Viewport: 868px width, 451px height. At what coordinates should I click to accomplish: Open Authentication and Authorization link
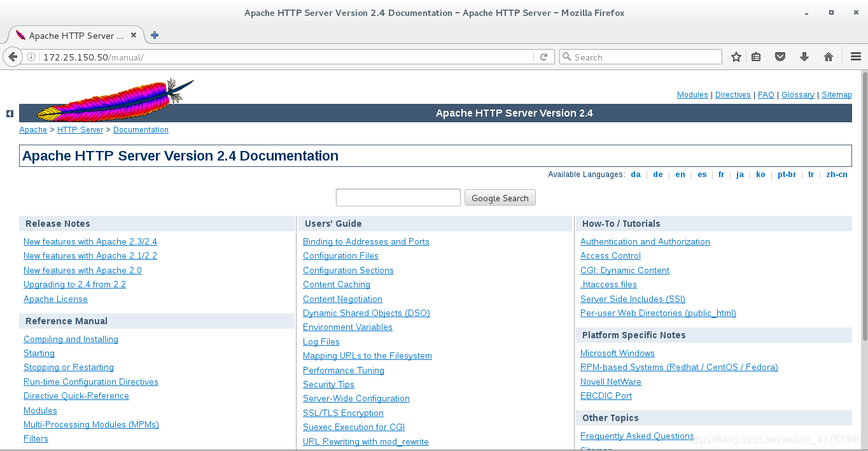(645, 241)
